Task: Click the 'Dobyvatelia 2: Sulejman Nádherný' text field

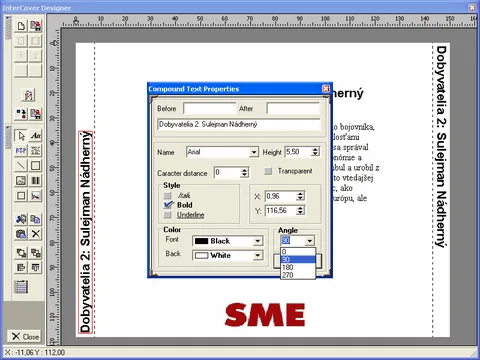Action: point(239,124)
